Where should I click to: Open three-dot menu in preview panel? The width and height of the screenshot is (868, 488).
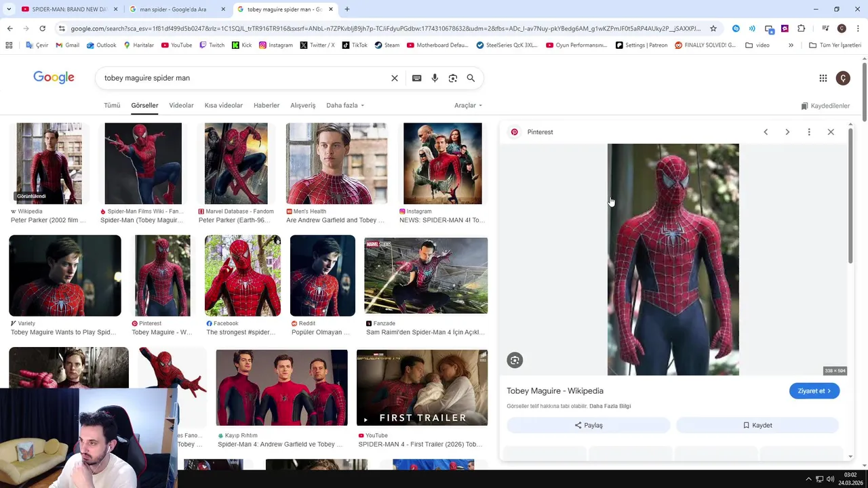(x=809, y=132)
